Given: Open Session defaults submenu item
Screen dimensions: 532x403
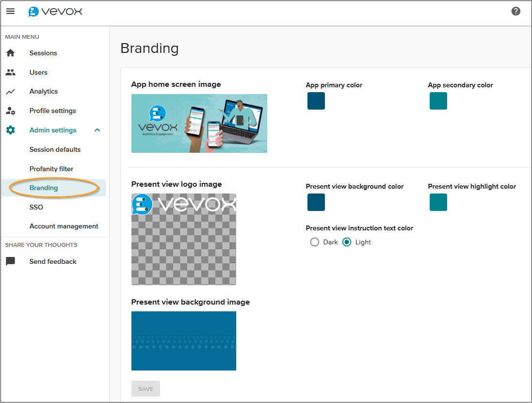Looking at the screenshot, I should click(x=55, y=149).
